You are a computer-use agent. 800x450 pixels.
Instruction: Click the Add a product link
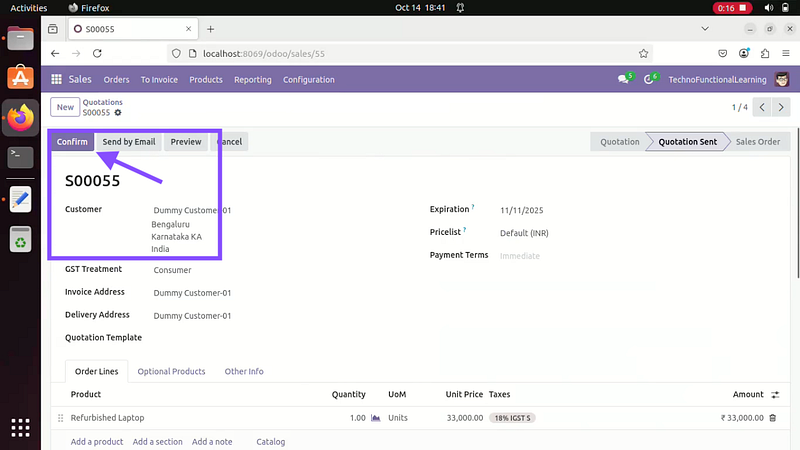(x=97, y=441)
